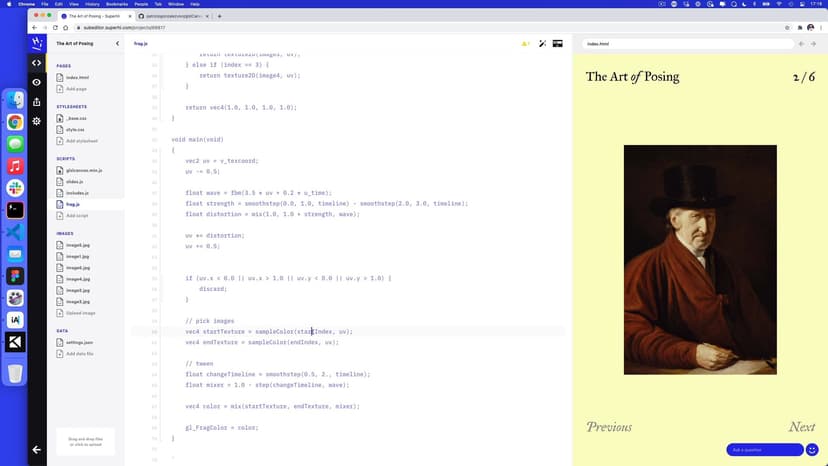The width and height of the screenshot is (828, 466).
Task: Click the Ask a question input field
Action: (764, 450)
